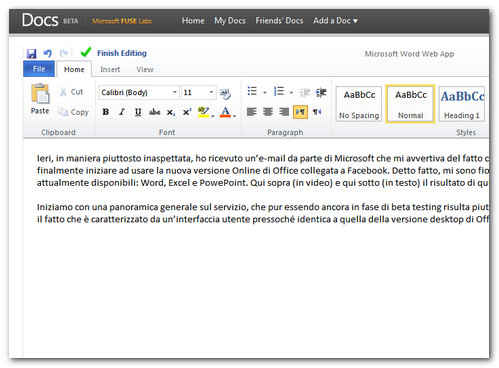Open My Docs in navigation bar
The height and width of the screenshot is (368, 499).
point(230,21)
